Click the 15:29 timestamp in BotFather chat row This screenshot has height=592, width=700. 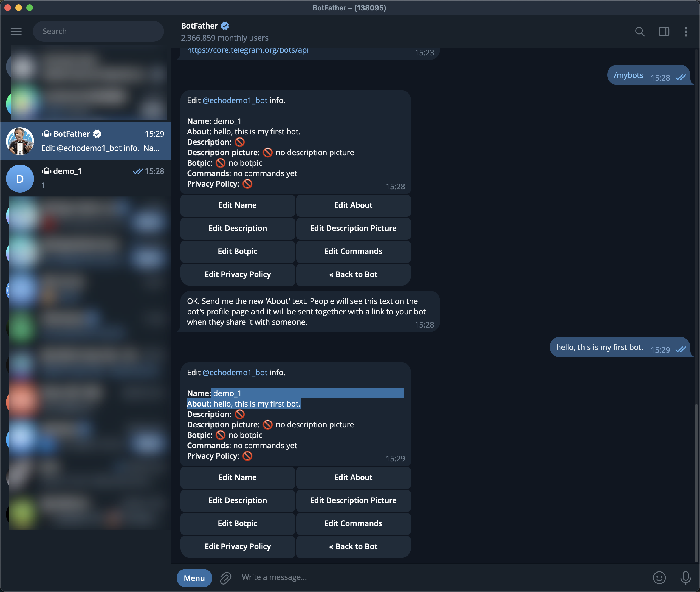pos(154,134)
